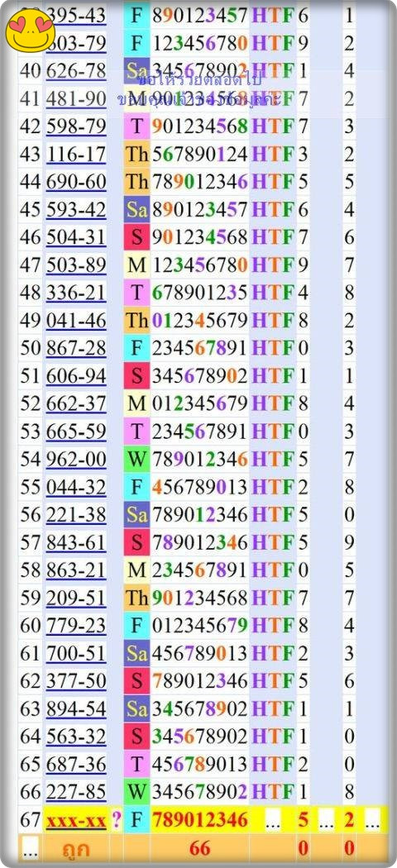
Task: Select the green W cell in row 54
Action: click(x=136, y=459)
